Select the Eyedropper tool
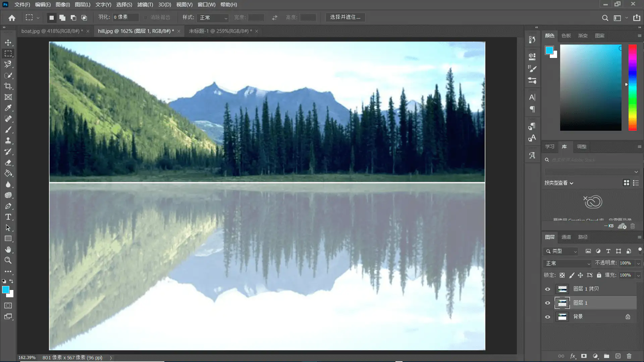644x362 pixels. [x=8, y=108]
